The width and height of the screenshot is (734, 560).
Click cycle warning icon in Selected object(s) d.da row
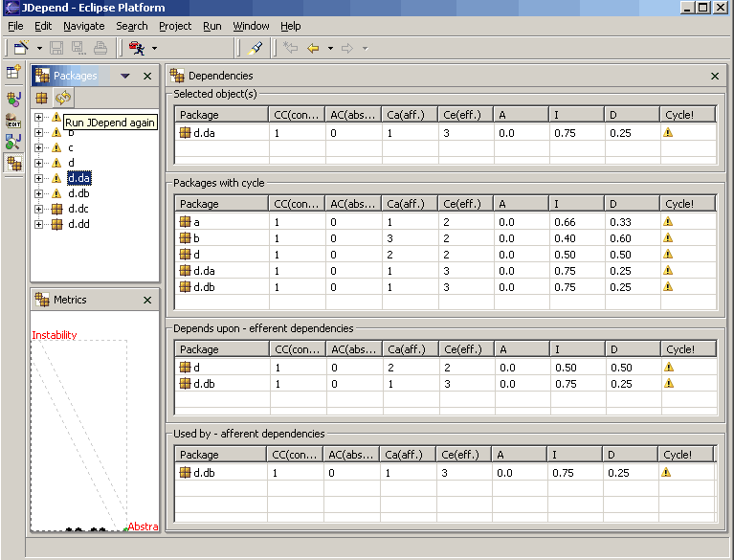point(668,132)
